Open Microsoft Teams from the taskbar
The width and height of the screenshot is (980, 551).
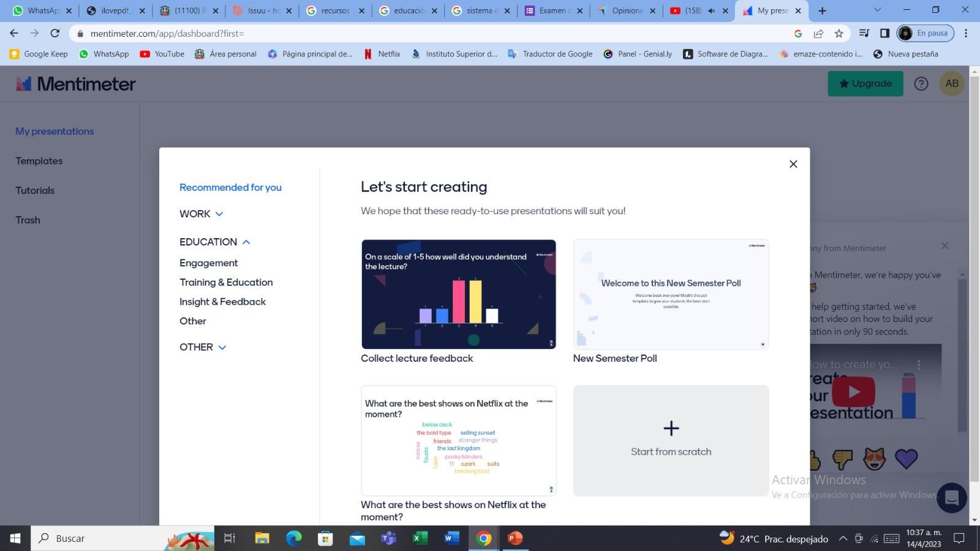tap(388, 538)
